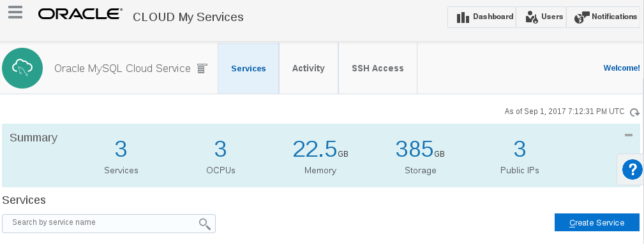This screenshot has width=644, height=244.
Task: Open the Dashboard button
Action: (481, 17)
